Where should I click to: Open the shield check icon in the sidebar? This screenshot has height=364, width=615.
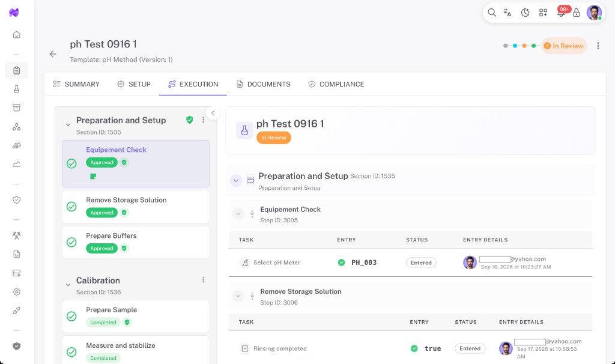(x=16, y=200)
